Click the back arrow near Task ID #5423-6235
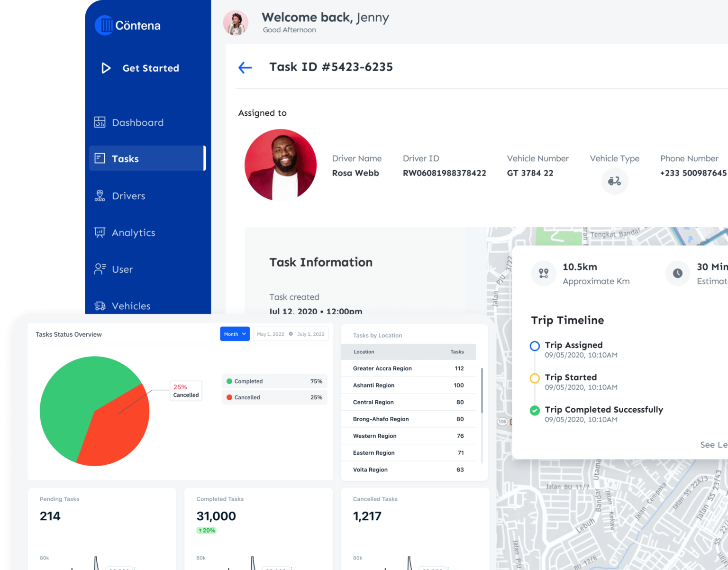 click(x=245, y=67)
